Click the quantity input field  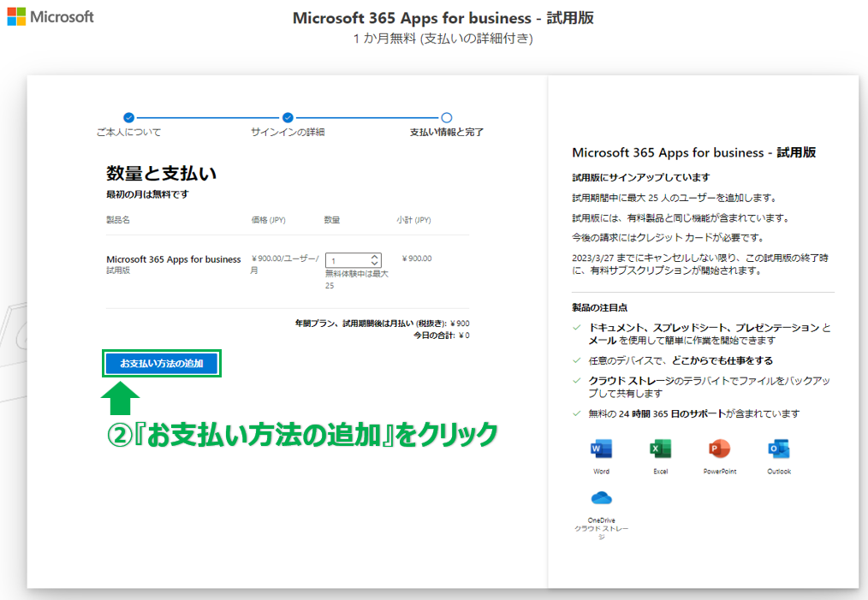tap(354, 260)
